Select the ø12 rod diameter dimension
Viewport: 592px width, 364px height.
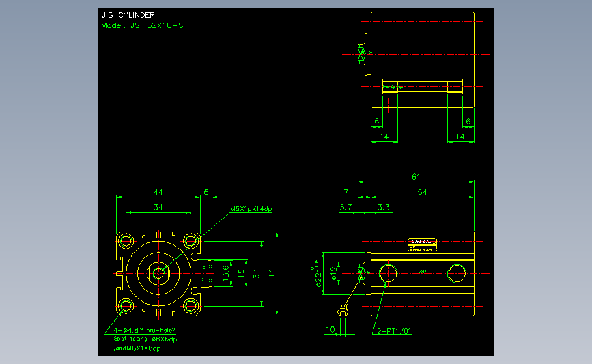pyautogui.click(x=333, y=273)
